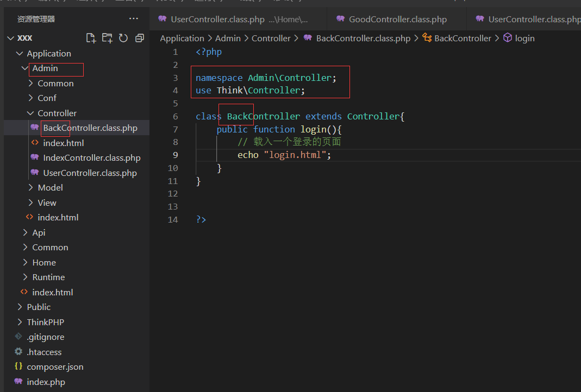The width and height of the screenshot is (581, 392).
Task: Click line number 6 in the gutter
Action: [175, 117]
